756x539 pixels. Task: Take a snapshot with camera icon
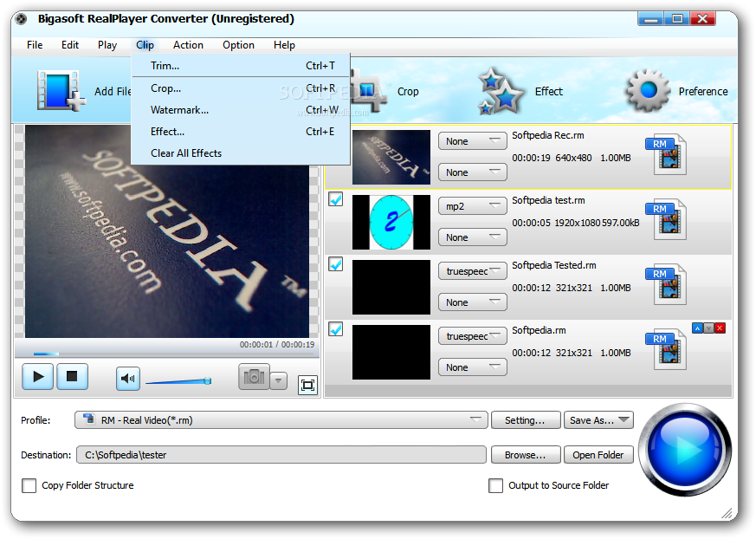click(254, 376)
